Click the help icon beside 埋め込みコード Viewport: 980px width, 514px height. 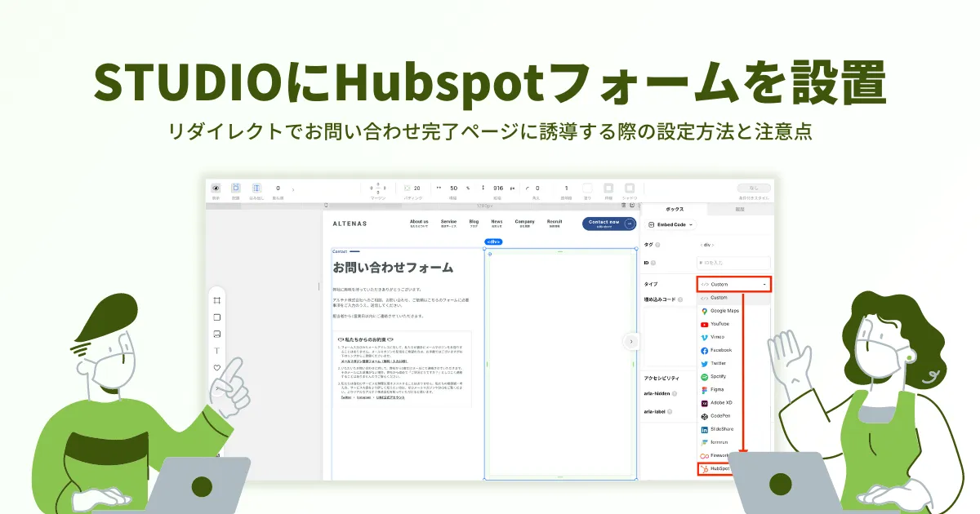coord(680,299)
